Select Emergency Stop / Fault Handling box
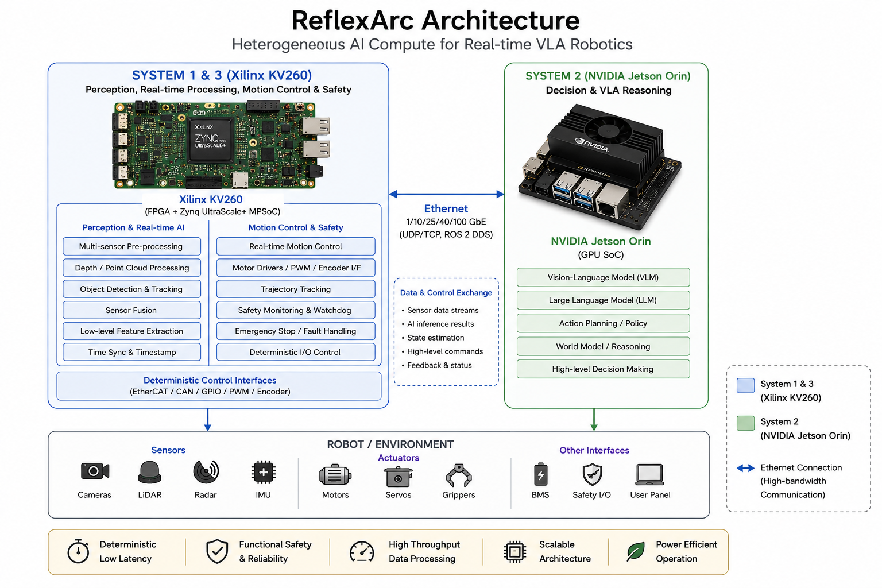Viewport: 882px width, 588px height. 296,331
